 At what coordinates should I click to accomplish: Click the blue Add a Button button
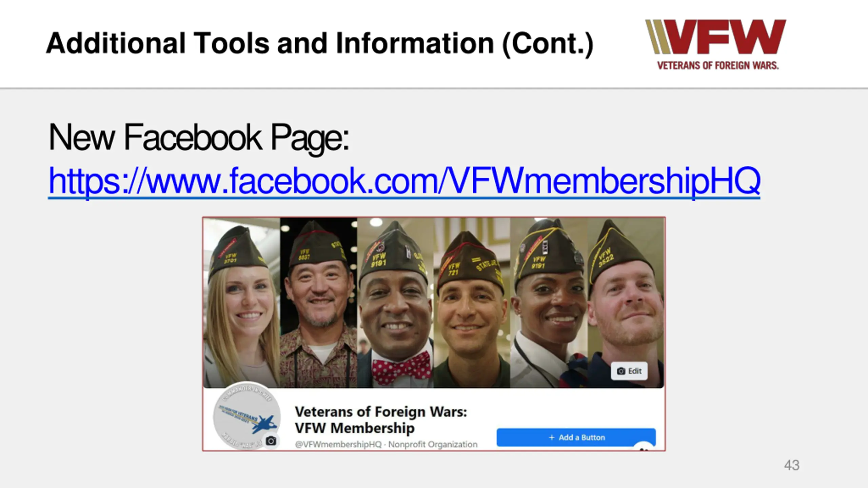[x=576, y=437]
